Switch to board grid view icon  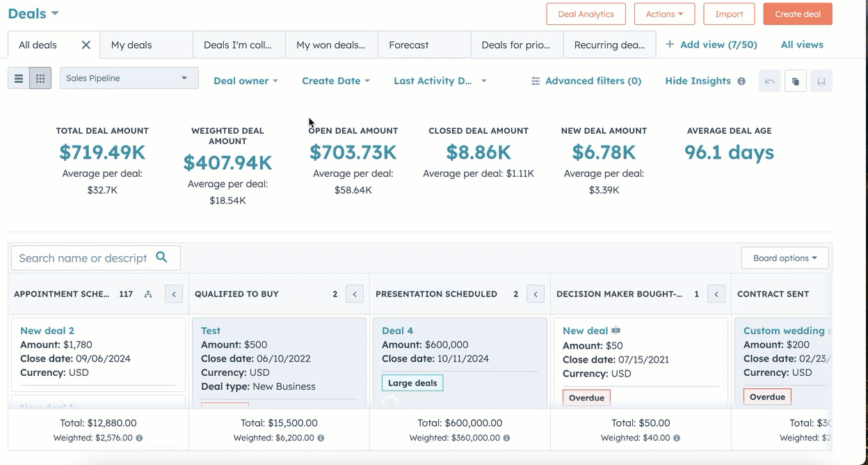[x=40, y=79]
